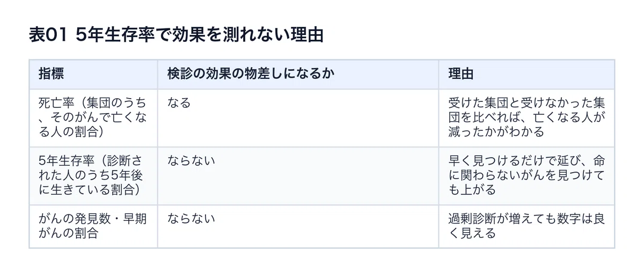The width and height of the screenshot is (644, 274).
Task: Click the text 数字は良く見える
Action: click(x=526, y=226)
